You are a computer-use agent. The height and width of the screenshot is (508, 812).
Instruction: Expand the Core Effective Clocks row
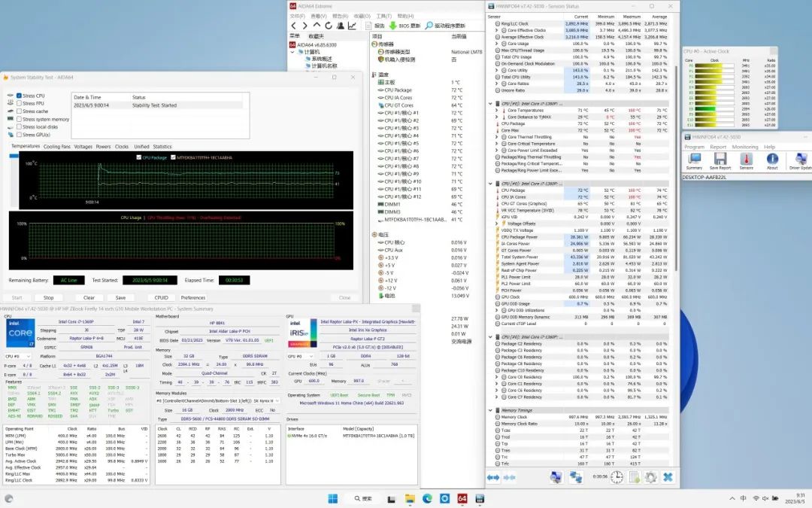[x=497, y=30]
